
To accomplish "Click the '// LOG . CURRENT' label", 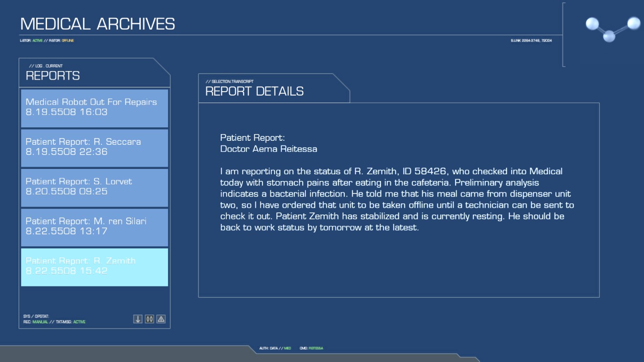I will coord(46,66).
